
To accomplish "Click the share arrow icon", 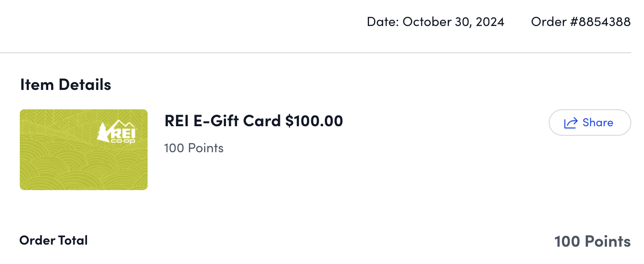I will 571,123.
